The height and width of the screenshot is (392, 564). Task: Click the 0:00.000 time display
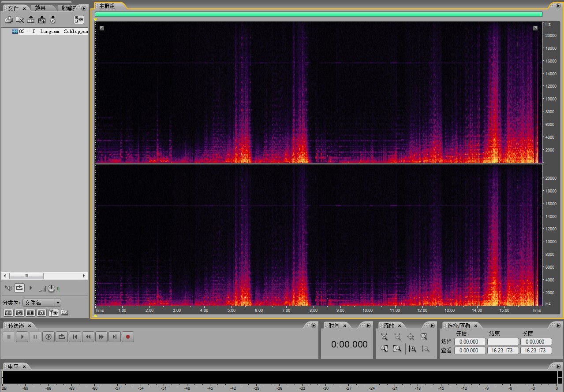349,344
